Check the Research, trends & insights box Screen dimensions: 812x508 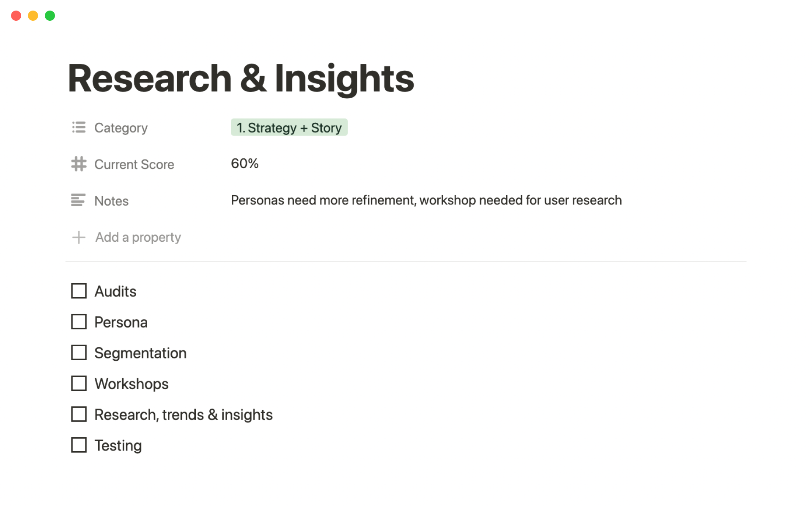[79, 414]
